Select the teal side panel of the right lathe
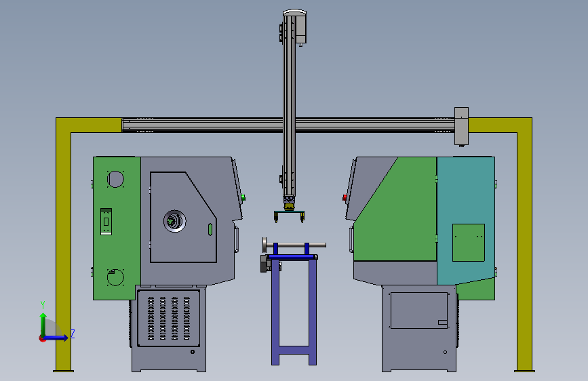Image resolution: width=588 pixels, height=381 pixels. pos(466,220)
